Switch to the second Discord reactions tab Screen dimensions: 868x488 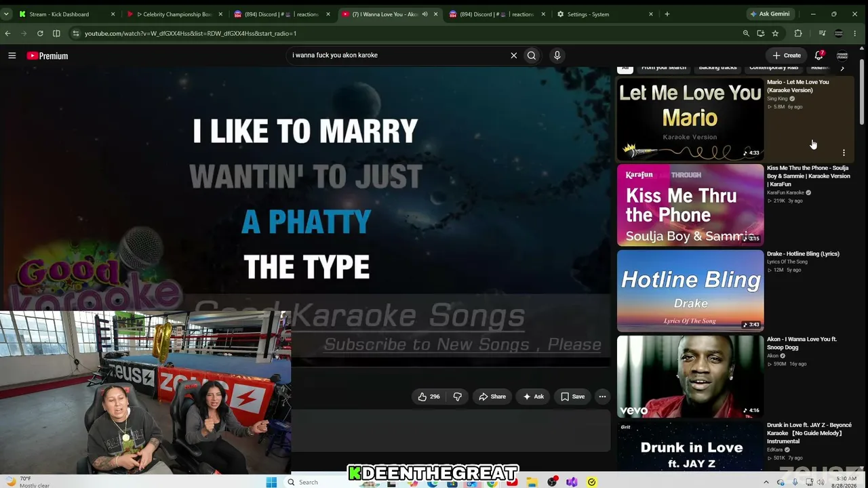498,14
